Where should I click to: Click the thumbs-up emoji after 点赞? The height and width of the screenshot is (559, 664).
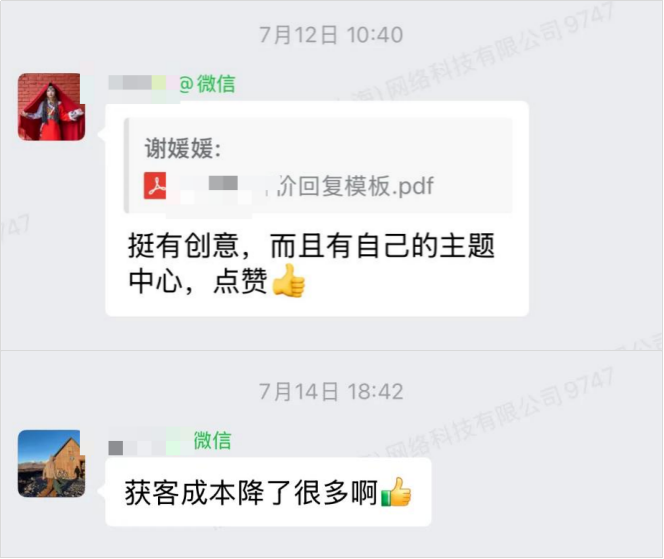point(288,281)
